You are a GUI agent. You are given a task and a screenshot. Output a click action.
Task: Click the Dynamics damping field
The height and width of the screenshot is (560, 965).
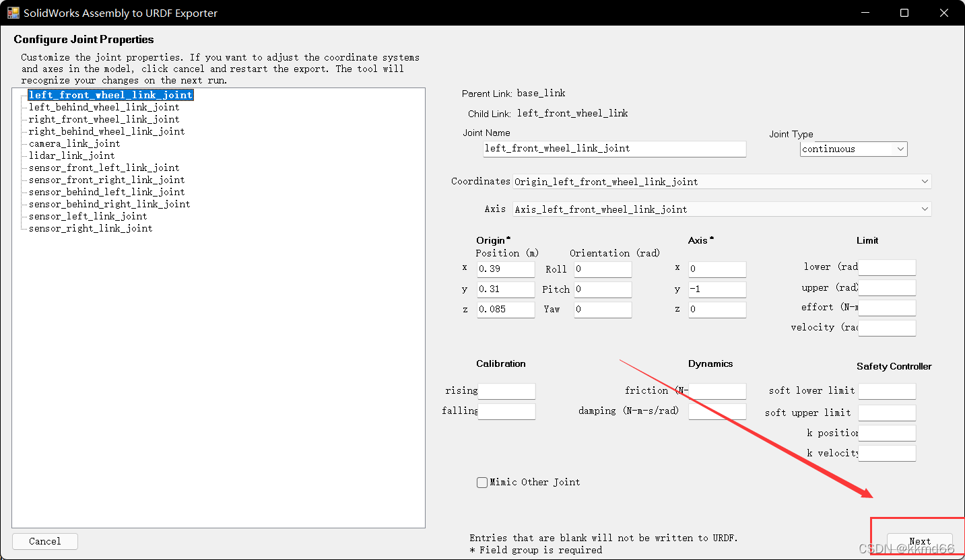pos(717,411)
